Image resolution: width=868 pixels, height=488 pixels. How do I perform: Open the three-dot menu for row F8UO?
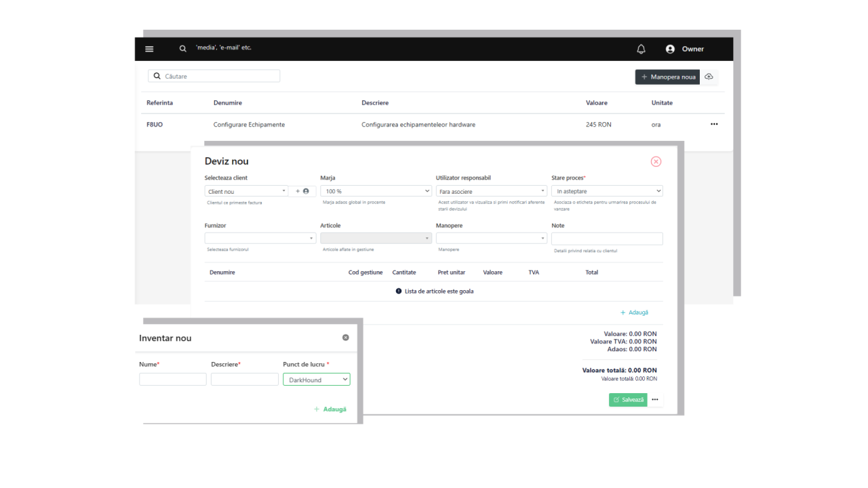[713, 124]
